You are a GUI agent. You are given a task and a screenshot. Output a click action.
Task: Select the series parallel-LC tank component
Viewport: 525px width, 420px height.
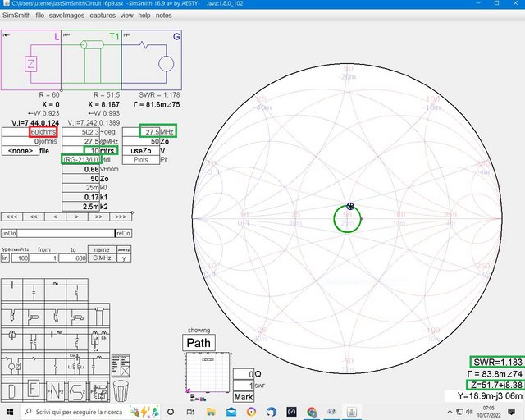point(12,338)
